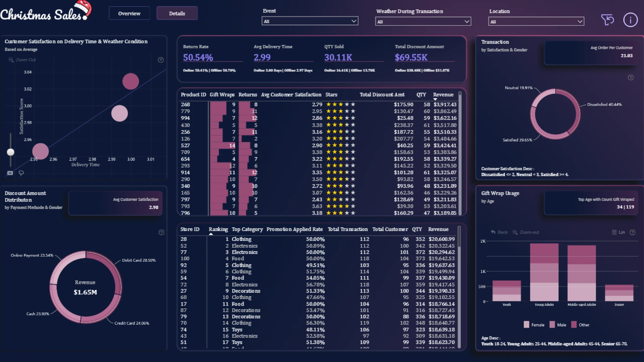Click the star rating for product 797

[x=340, y=199]
